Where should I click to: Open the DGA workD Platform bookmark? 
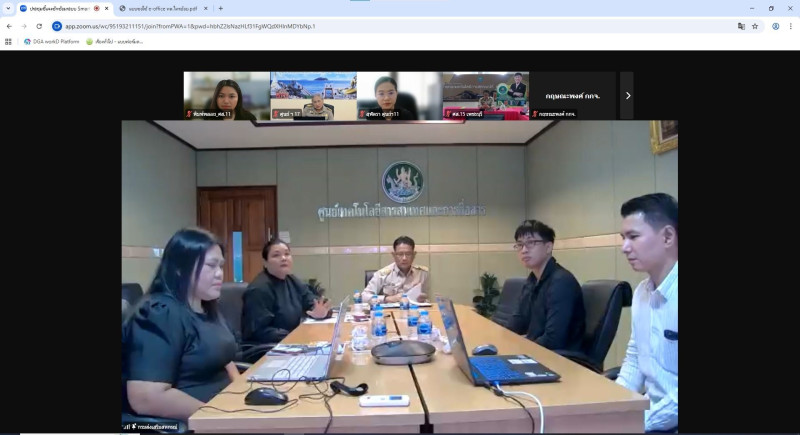pyautogui.click(x=51, y=41)
